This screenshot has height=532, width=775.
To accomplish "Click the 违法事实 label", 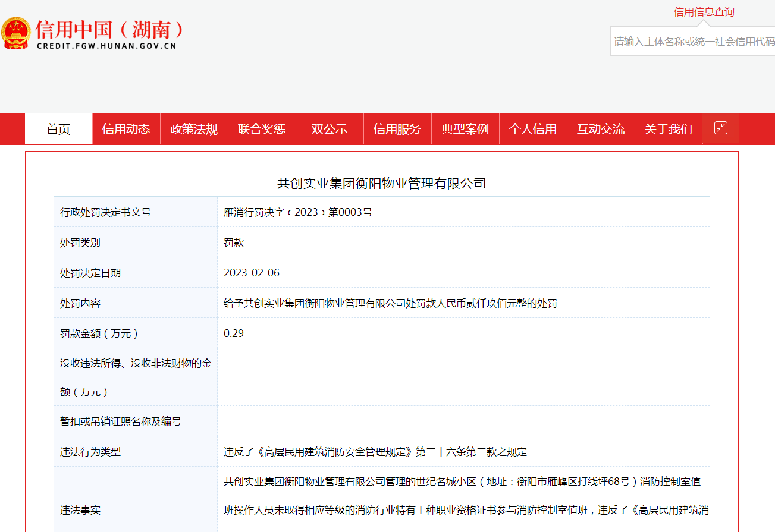I will click(x=80, y=510).
